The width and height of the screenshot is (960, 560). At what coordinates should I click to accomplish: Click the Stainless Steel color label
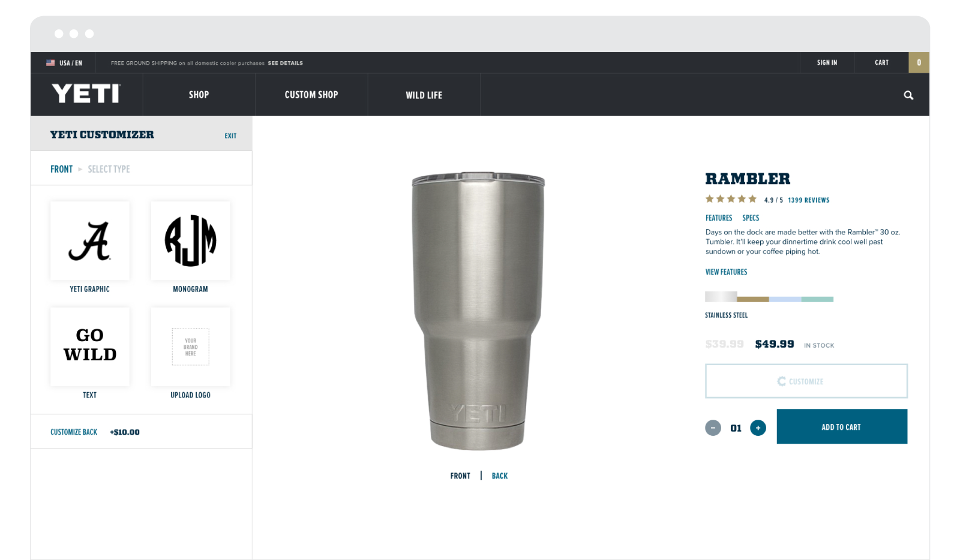tap(726, 315)
